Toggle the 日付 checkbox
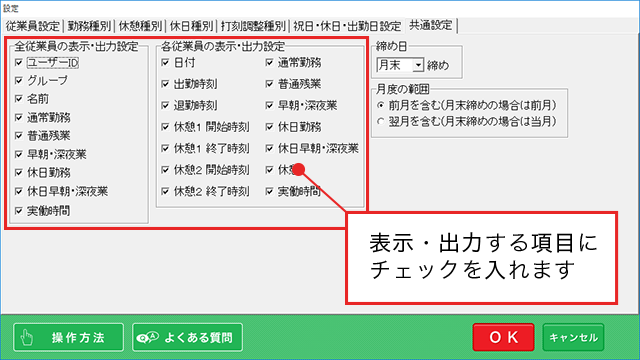 coord(165,62)
